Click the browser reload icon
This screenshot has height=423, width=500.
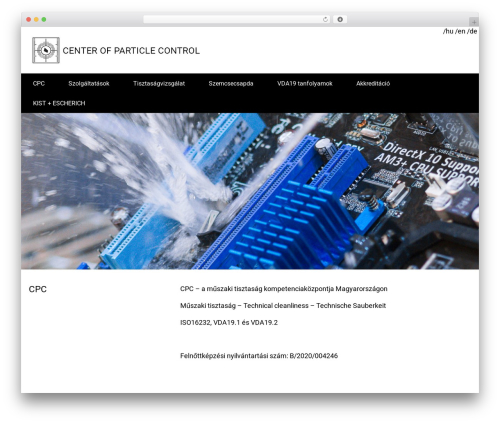pyautogui.click(x=325, y=20)
